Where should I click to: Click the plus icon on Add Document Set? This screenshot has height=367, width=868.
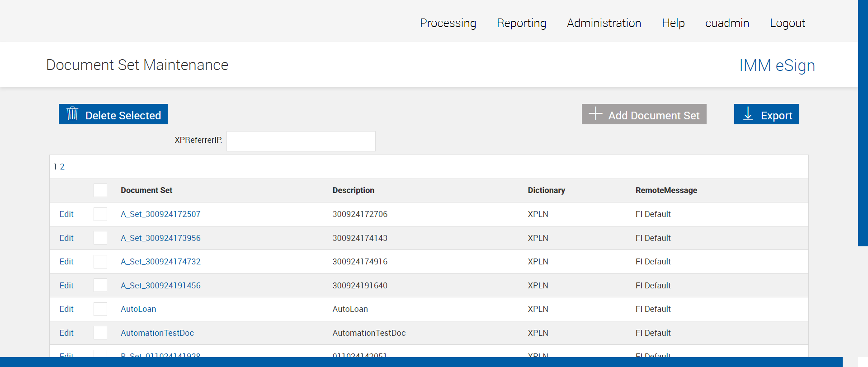click(595, 114)
